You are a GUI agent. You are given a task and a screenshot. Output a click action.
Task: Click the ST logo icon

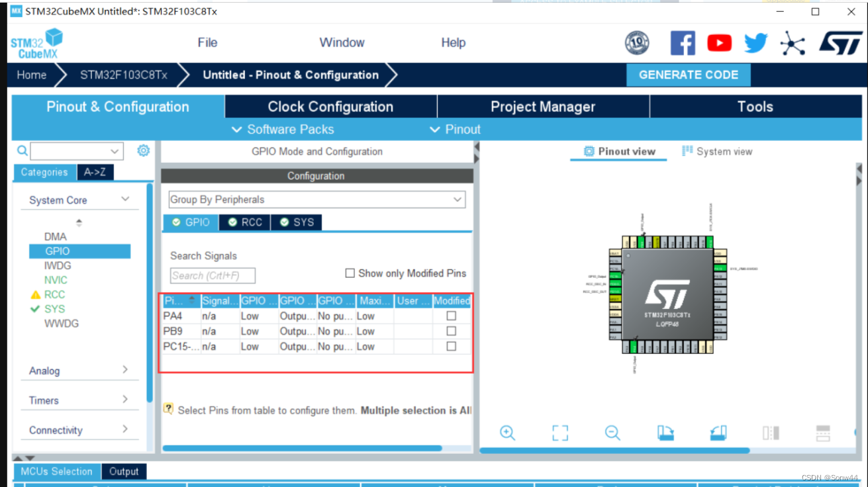coord(841,44)
